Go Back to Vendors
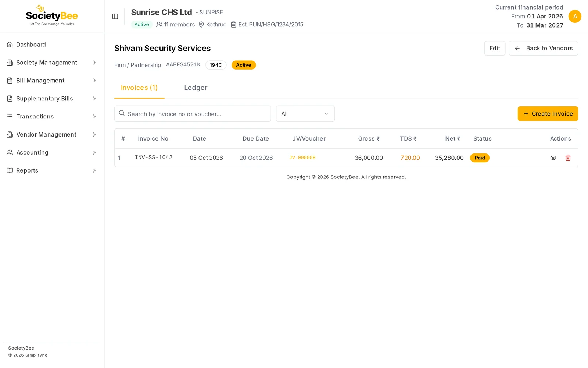Screen dimensions: 588x368 click(543, 48)
